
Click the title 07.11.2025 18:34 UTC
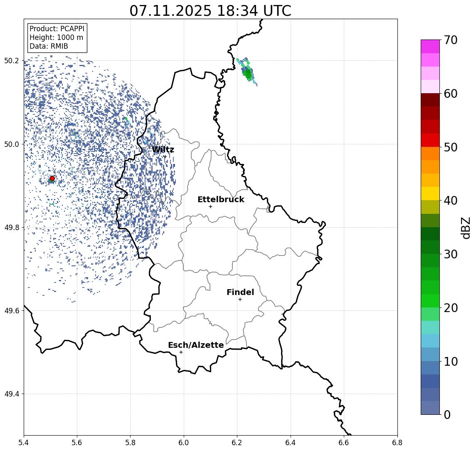click(x=210, y=11)
